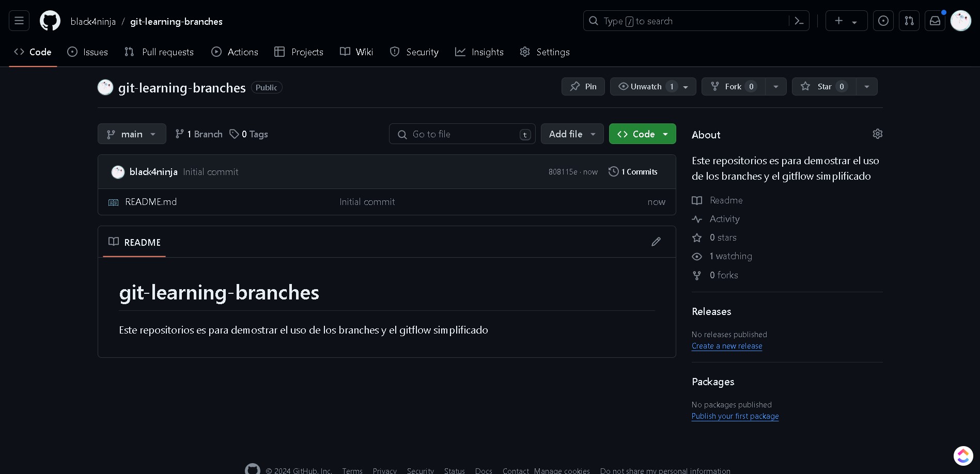Edit README with the pencil icon

[656, 242]
